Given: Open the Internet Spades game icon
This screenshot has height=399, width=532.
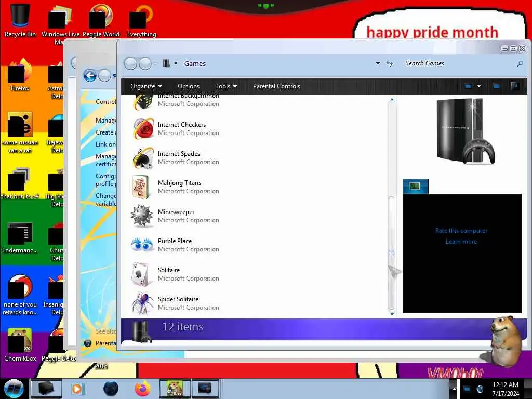Looking at the screenshot, I should click(x=143, y=158).
